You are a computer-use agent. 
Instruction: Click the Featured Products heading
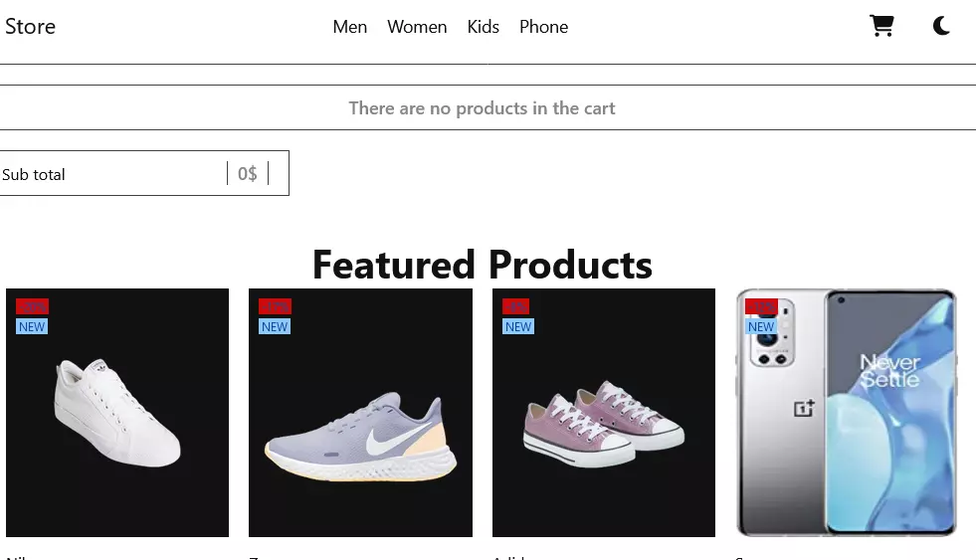pyautogui.click(x=483, y=265)
